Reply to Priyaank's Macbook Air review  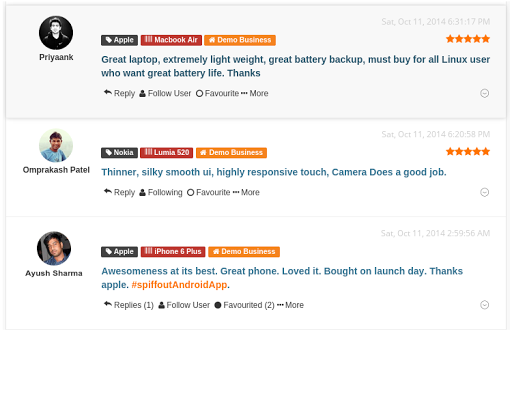[x=119, y=93]
